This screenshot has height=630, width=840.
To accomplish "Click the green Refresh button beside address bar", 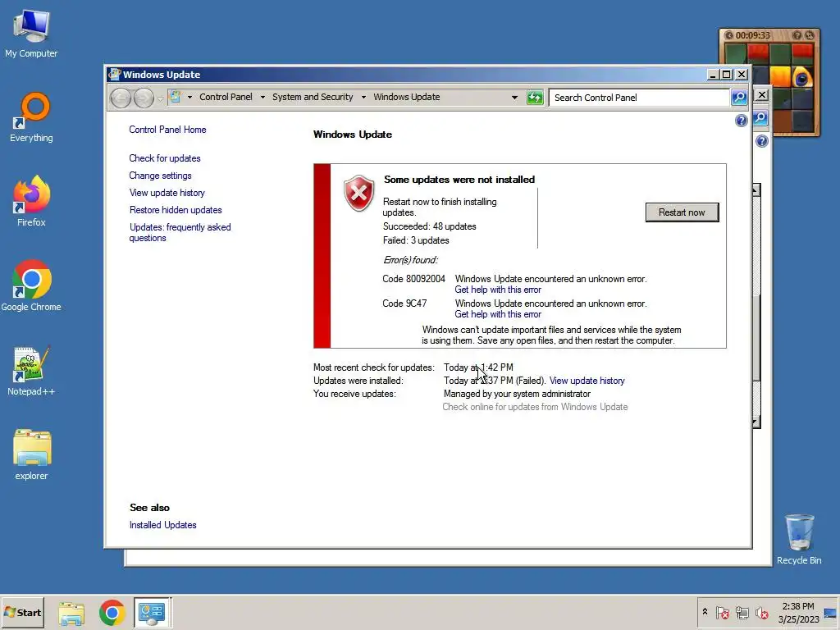I will (535, 98).
